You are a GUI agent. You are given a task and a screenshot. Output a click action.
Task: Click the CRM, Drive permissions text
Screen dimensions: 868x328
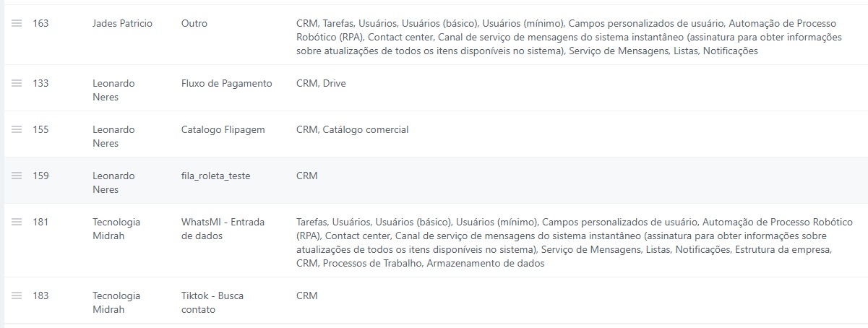pos(321,83)
